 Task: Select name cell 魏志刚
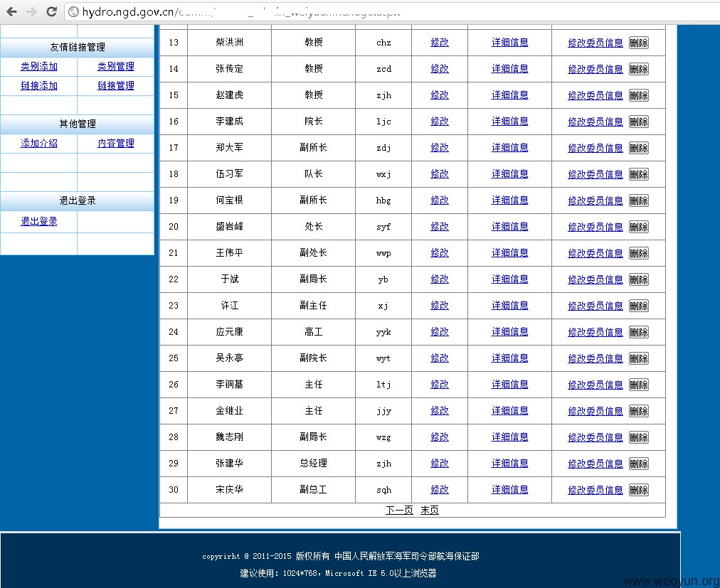coord(229,437)
